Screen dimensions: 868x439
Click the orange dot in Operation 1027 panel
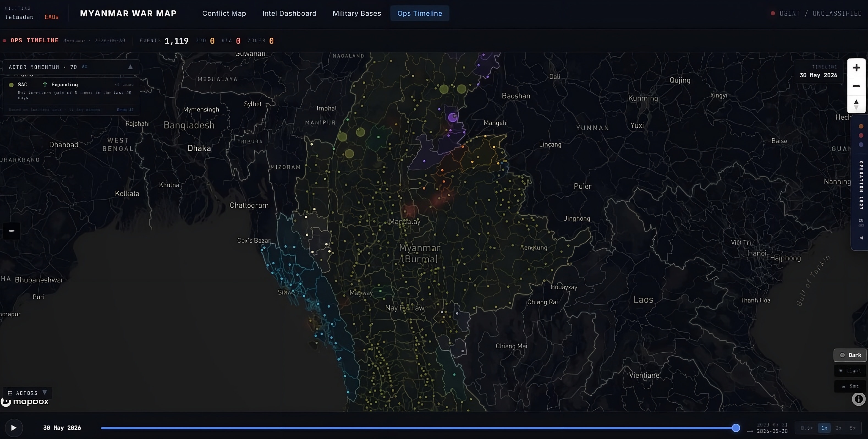pos(861,126)
